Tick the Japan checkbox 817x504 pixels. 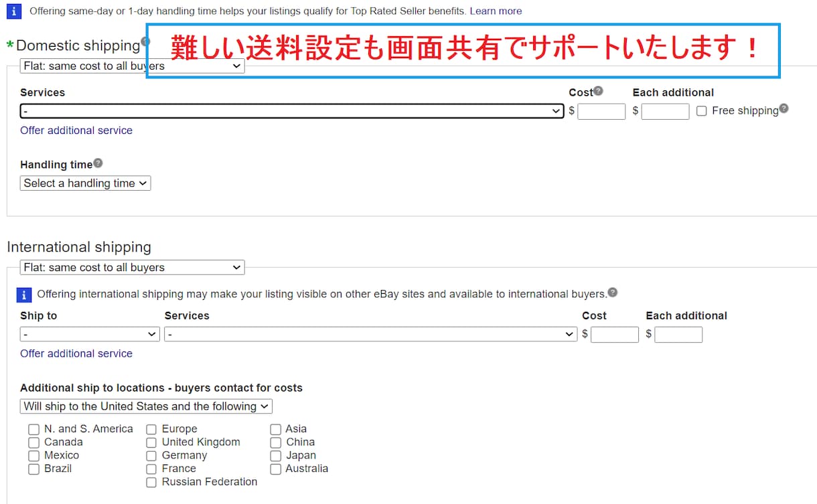275,456
